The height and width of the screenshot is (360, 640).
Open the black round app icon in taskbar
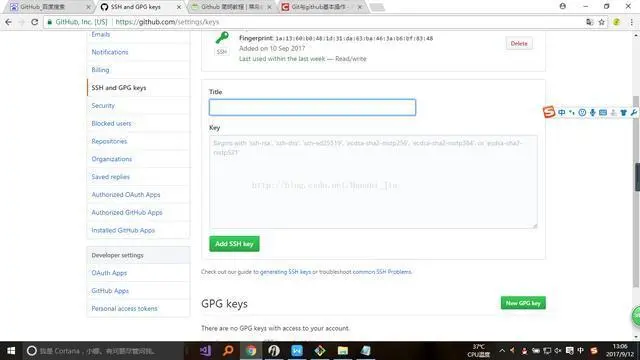pos(274,351)
